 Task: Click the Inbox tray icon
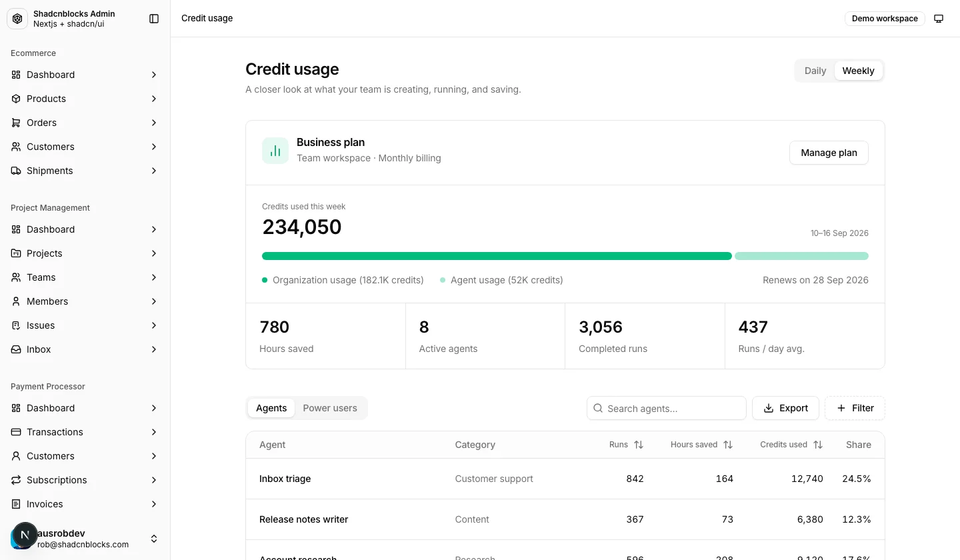pos(16,349)
